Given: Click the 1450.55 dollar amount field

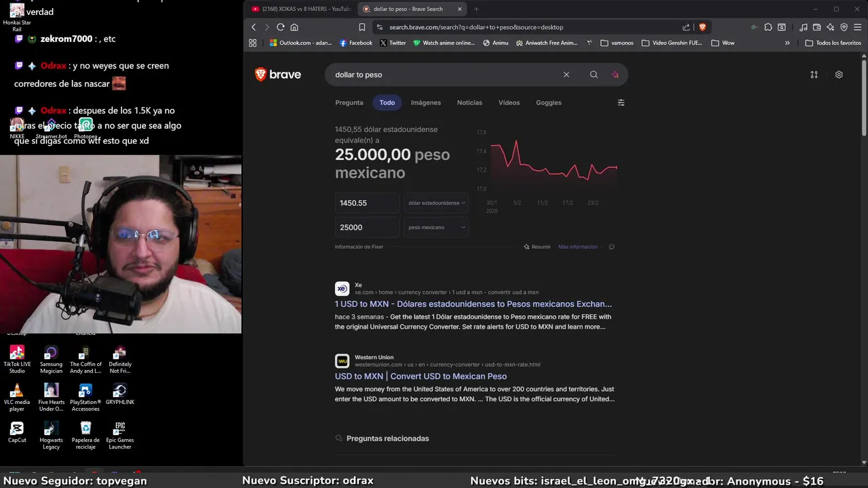Looking at the screenshot, I should [367, 203].
